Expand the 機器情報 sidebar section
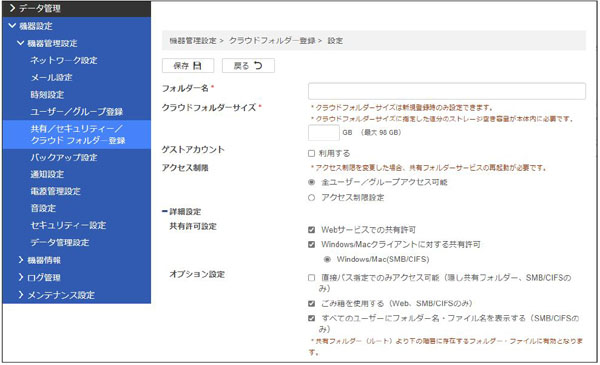Viewport: 600px width, 365px height. click(21, 260)
